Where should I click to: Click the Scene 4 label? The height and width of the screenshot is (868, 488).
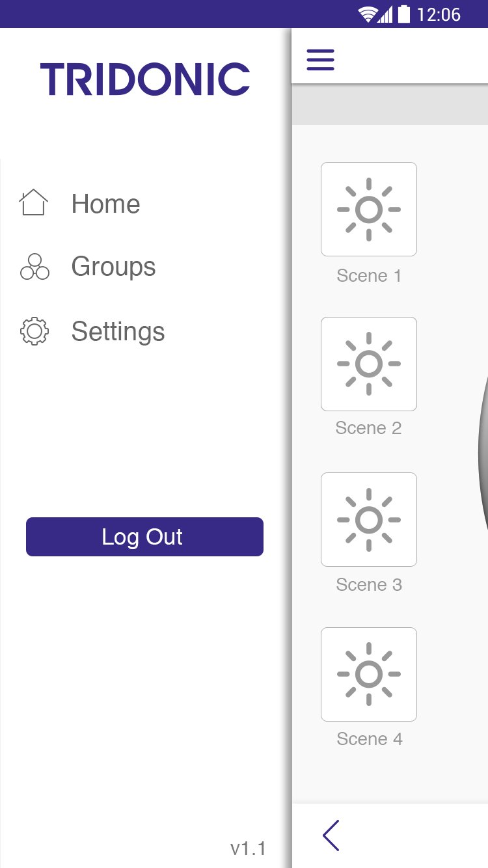tap(370, 739)
